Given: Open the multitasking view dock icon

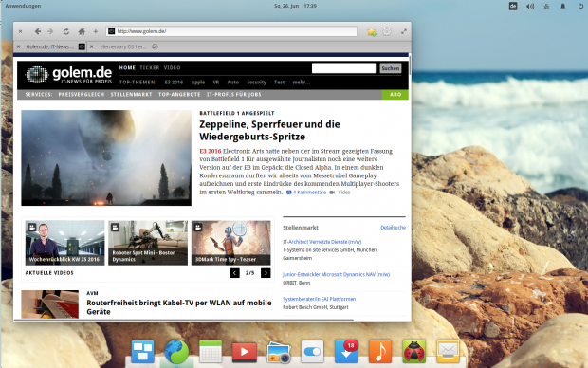Looking at the screenshot, I should (x=142, y=352).
